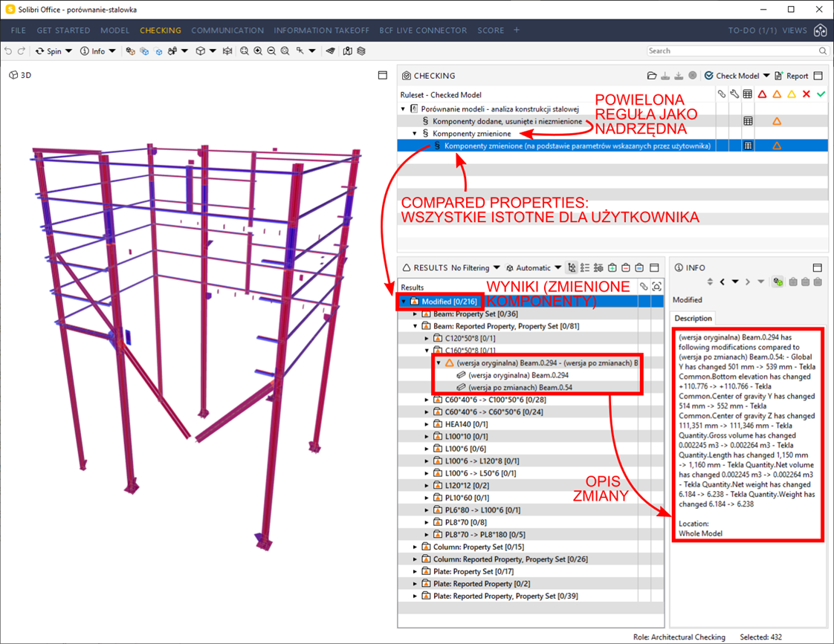Toggle orange moderate severity triangle filter
This screenshot has width=834, height=644.
[x=777, y=94]
